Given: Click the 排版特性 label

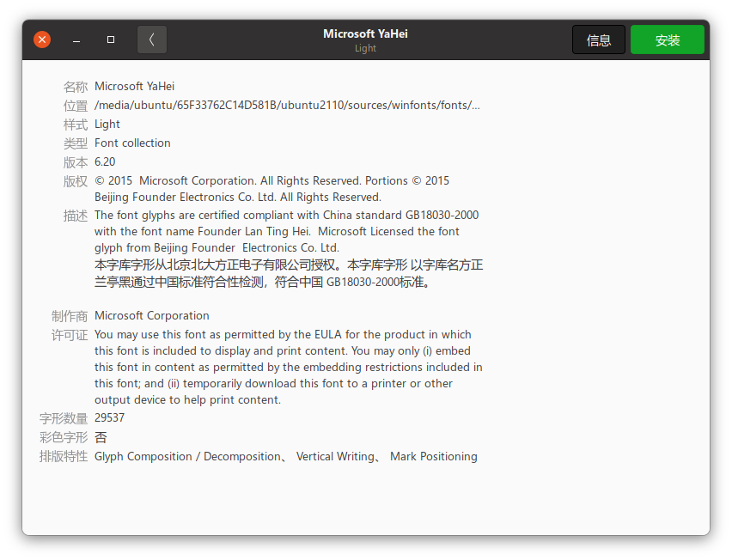Looking at the screenshot, I should coord(64,456).
